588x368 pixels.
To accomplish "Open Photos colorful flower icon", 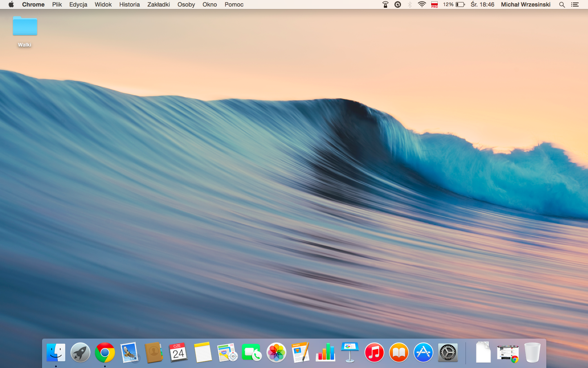I will tap(276, 352).
